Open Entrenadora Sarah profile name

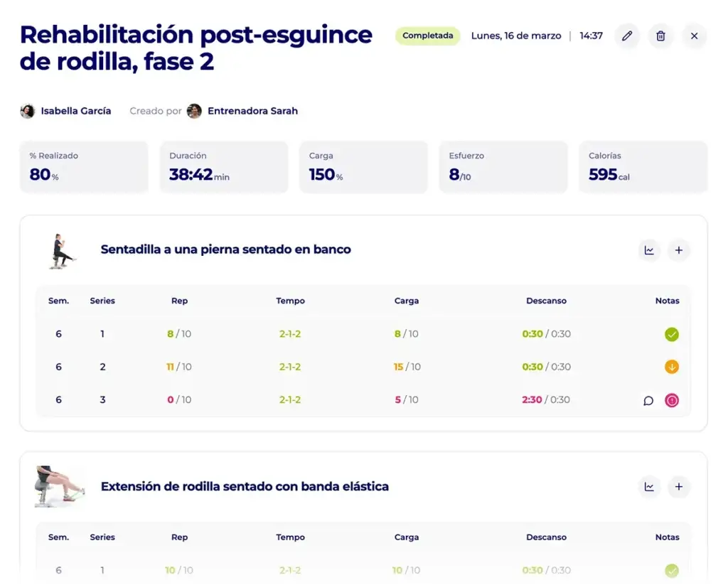coord(252,111)
